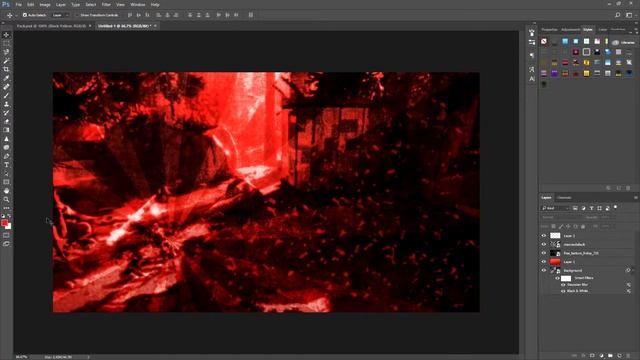640x360 pixels.
Task: Select the Rectangular Marquee tool
Action: 6,43
